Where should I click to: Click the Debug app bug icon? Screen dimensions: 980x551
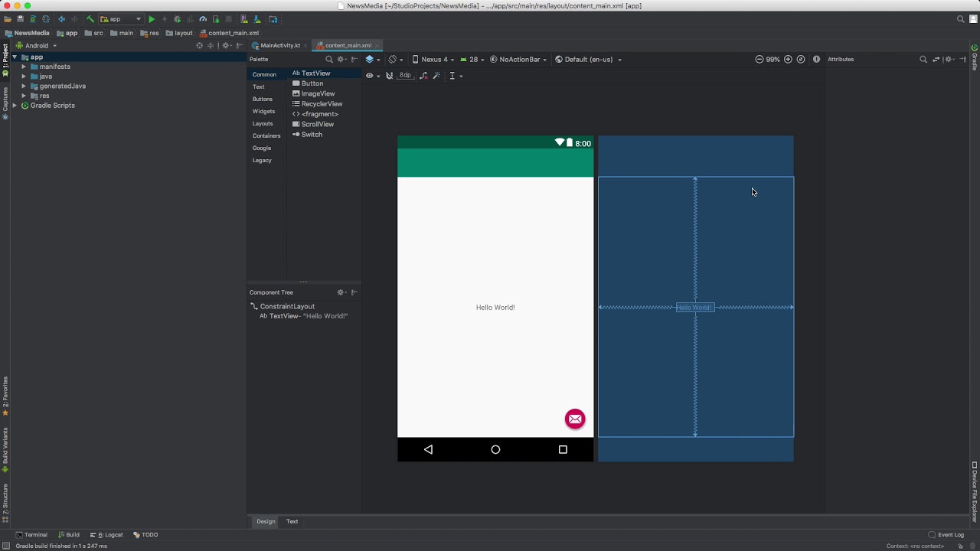[x=177, y=19]
